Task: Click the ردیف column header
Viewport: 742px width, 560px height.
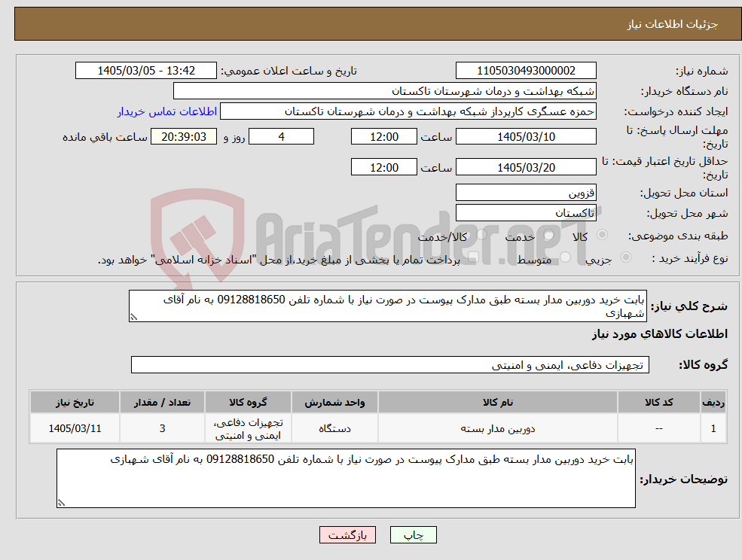Action: click(x=713, y=402)
